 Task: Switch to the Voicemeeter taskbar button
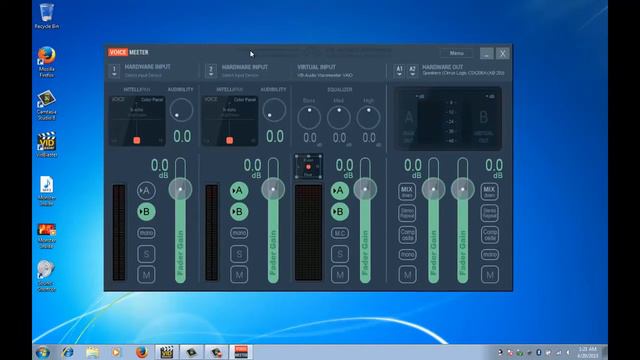pyautogui.click(x=241, y=352)
